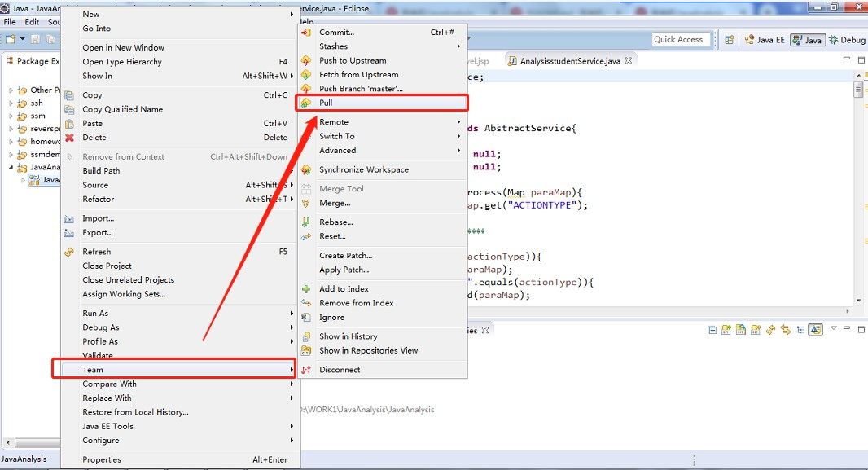Screen dimensions: 868x470
Task: Open dropdown arrow next to New icon
Action: tap(23, 39)
